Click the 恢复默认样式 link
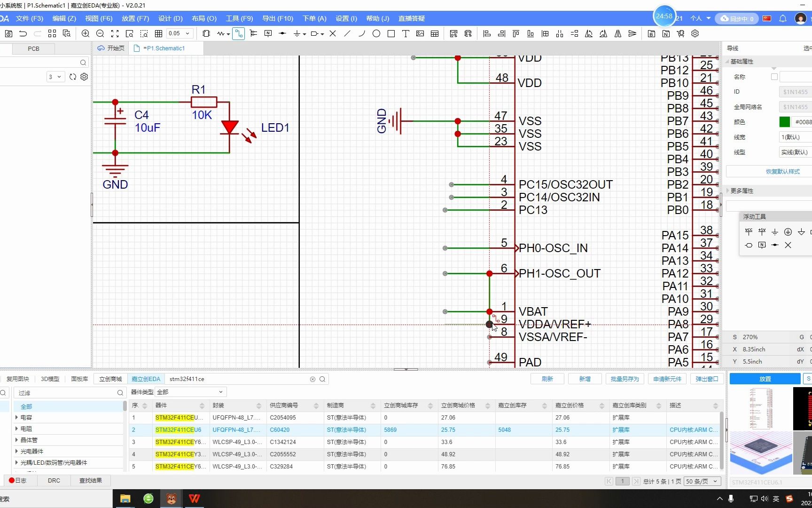The width and height of the screenshot is (812, 508). tap(782, 171)
